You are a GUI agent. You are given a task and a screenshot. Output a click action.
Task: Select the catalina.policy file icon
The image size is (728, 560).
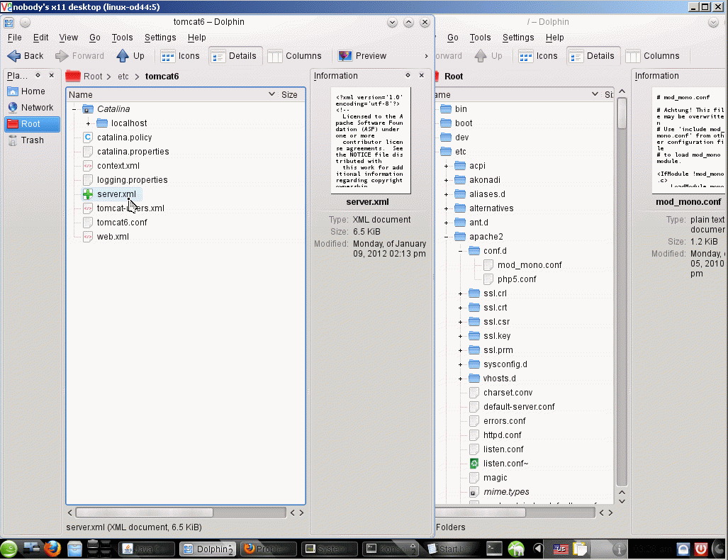[88, 138]
